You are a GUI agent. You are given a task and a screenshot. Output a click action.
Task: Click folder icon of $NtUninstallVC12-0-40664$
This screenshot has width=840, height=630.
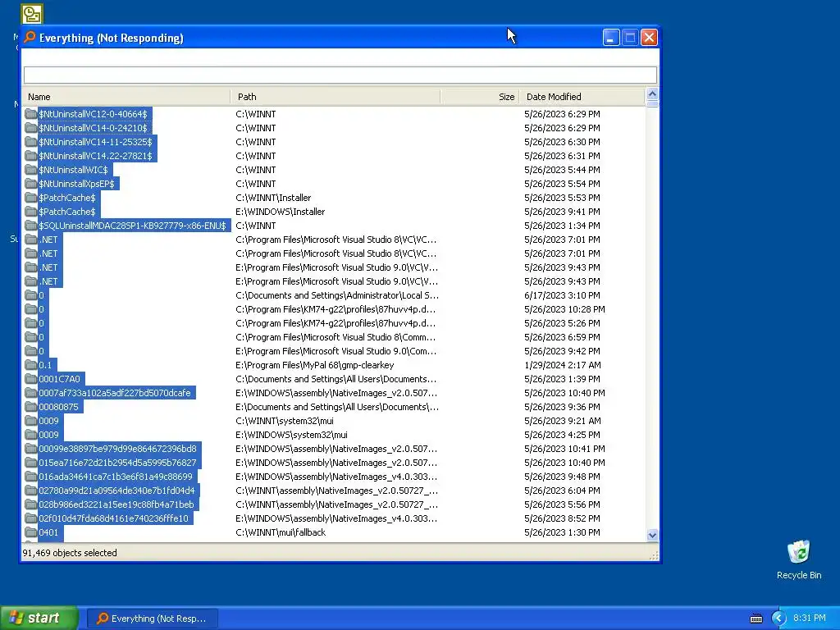(x=30, y=114)
